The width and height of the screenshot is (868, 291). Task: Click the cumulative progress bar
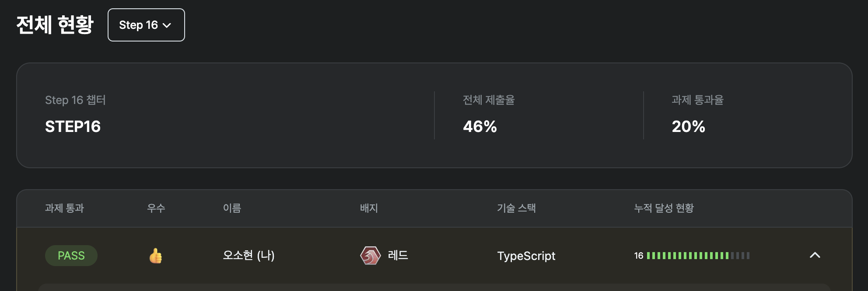(698, 256)
